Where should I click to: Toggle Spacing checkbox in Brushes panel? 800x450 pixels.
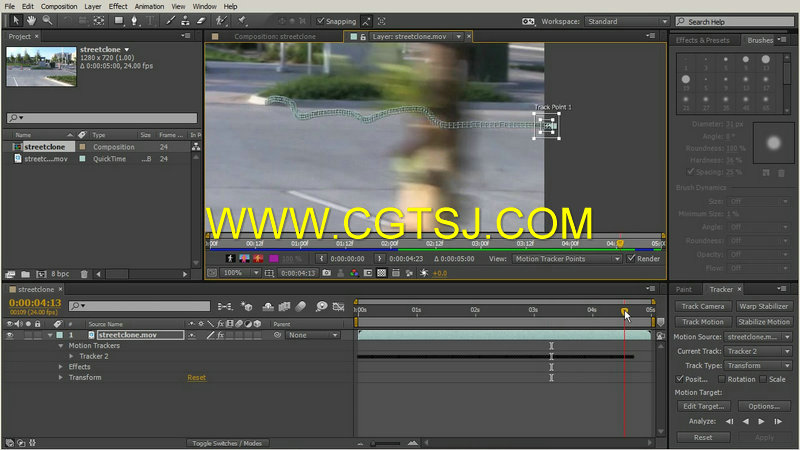(x=690, y=171)
